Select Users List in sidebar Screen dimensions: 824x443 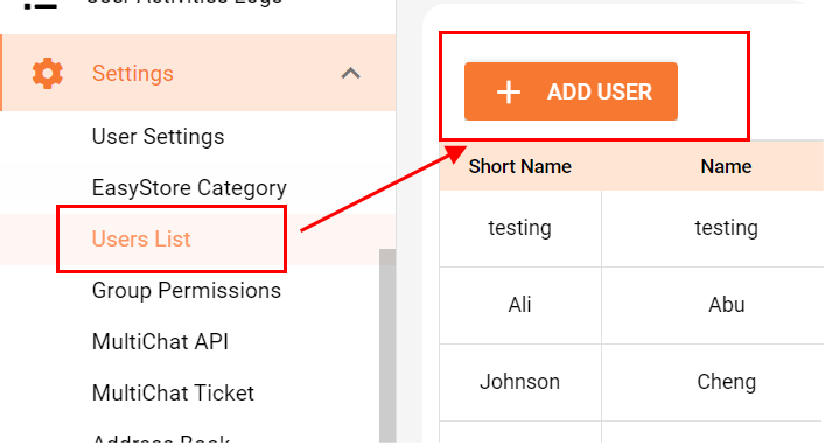[x=141, y=239]
